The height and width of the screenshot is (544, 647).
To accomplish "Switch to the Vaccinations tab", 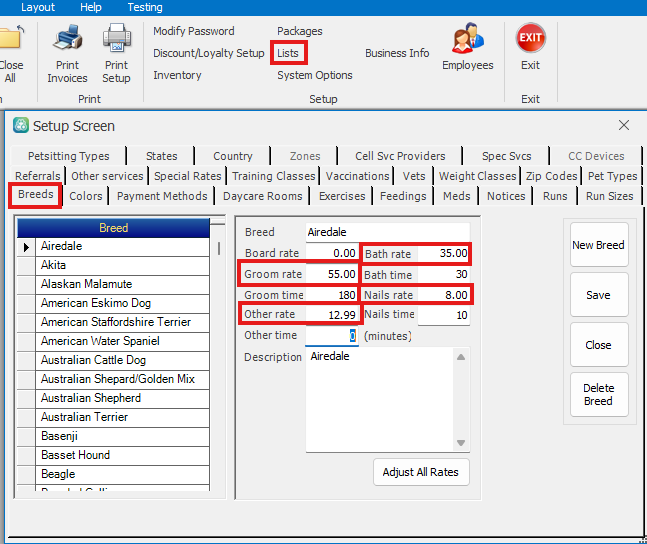I will tap(357, 176).
